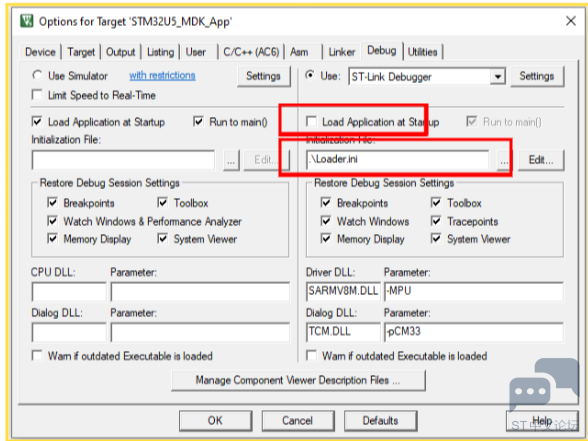The width and height of the screenshot is (588, 441).
Task: Open the Output tab
Action: (x=120, y=52)
